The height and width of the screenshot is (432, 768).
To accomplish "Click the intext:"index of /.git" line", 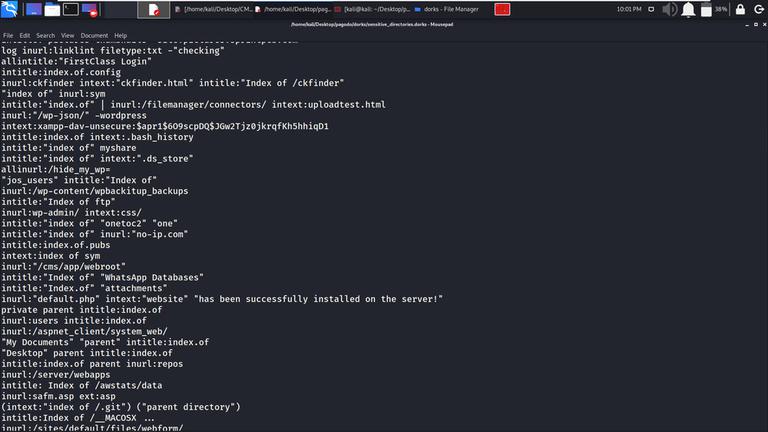I will [x=120, y=407].
